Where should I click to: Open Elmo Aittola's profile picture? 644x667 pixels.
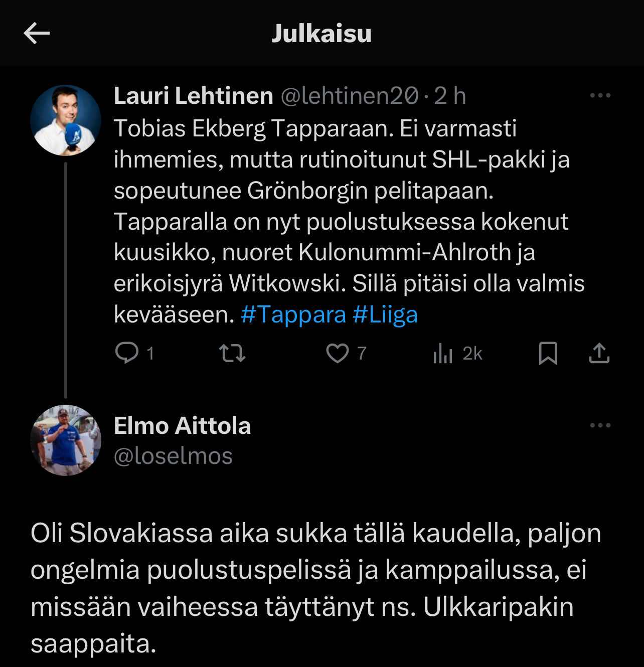tap(66, 440)
